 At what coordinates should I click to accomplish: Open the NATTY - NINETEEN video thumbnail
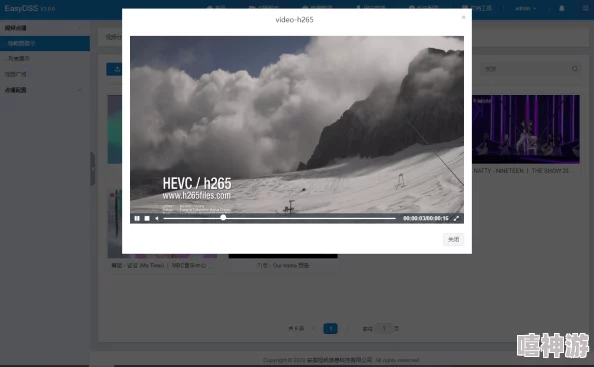click(x=526, y=129)
